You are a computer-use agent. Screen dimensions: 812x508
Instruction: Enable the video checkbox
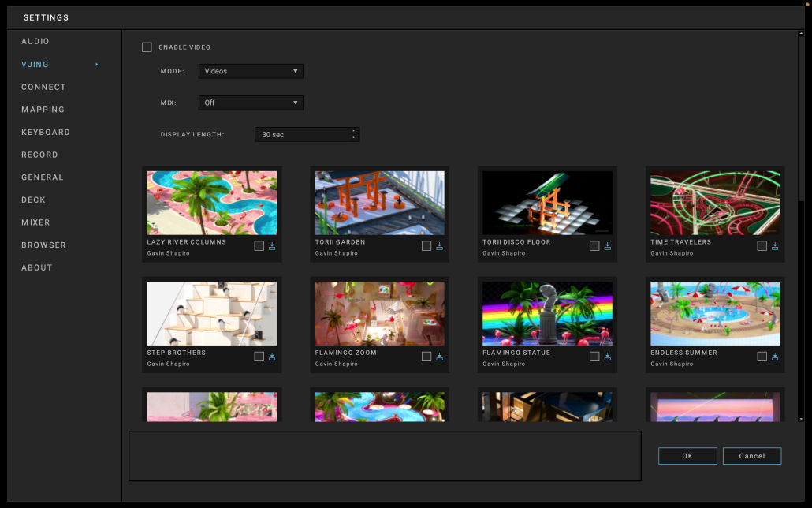(147, 47)
